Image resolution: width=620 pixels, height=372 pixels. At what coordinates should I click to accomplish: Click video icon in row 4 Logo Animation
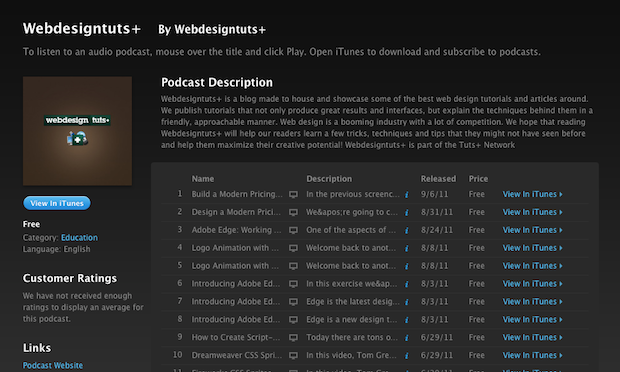tap(293, 248)
